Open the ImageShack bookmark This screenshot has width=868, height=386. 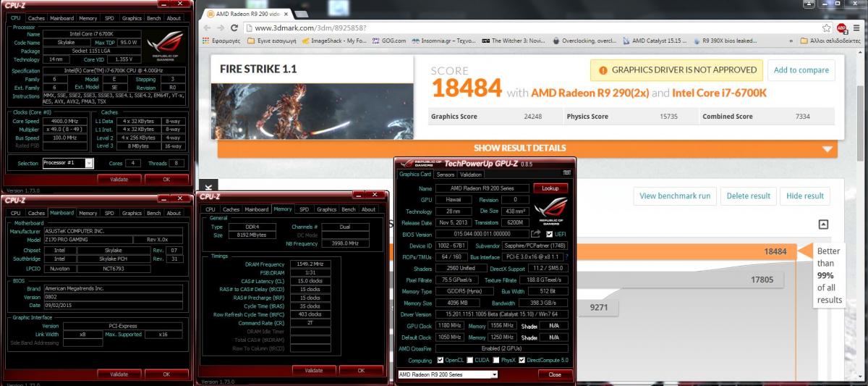(x=336, y=41)
